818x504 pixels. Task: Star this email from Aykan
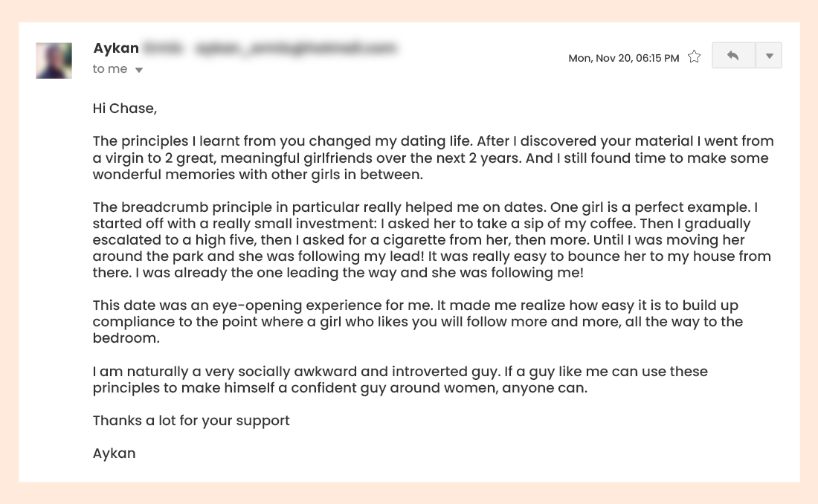coord(694,56)
